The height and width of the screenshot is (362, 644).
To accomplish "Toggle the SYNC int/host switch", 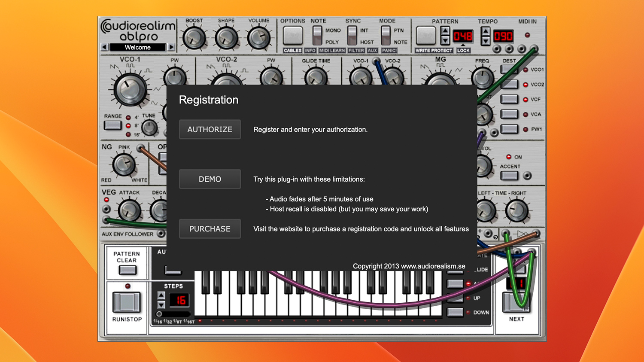I will (x=352, y=36).
